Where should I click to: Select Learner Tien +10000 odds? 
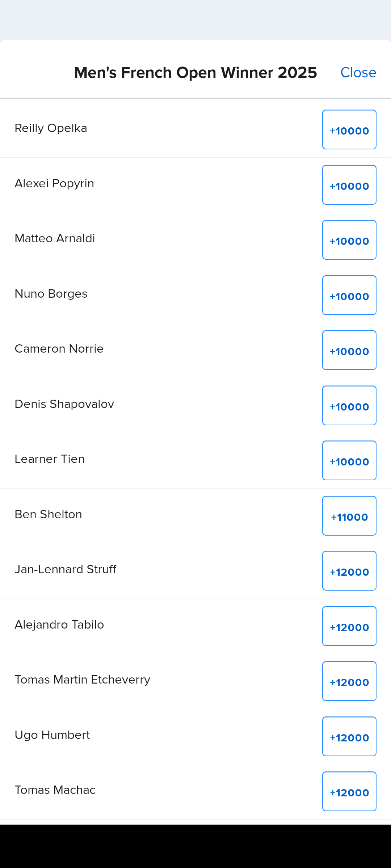[x=349, y=461]
